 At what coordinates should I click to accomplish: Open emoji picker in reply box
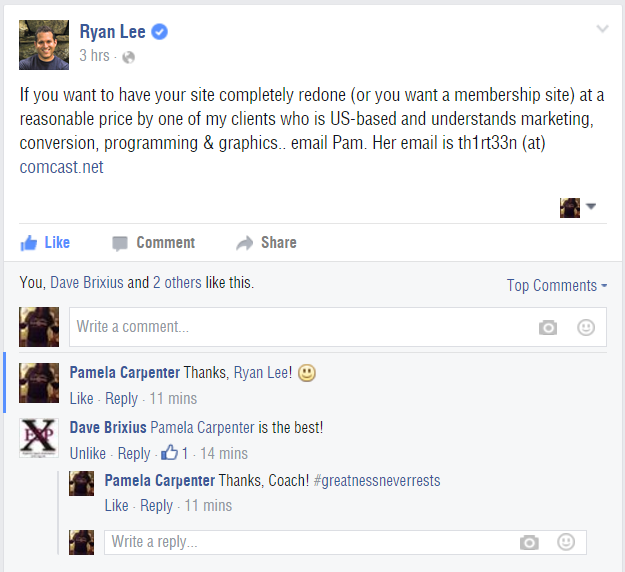[x=566, y=542]
